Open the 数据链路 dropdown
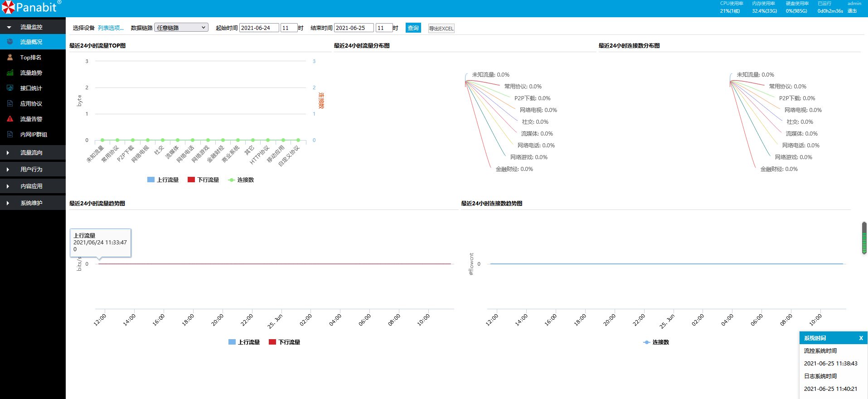868x399 pixels. click(181, 28)
